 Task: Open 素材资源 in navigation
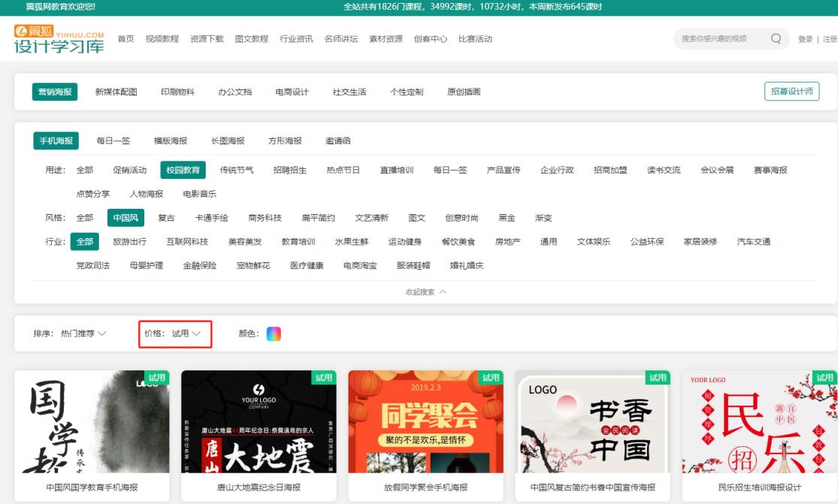(386, 39)
